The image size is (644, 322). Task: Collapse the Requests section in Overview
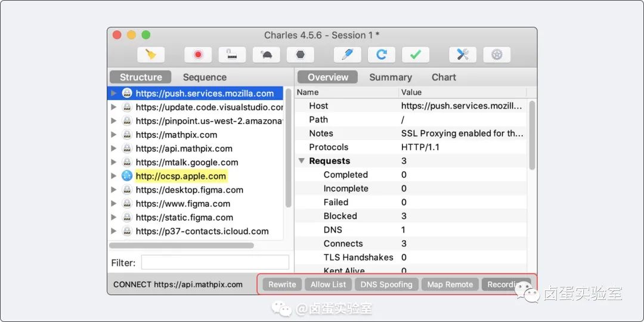pyautogui.click(x=302, y=161)
